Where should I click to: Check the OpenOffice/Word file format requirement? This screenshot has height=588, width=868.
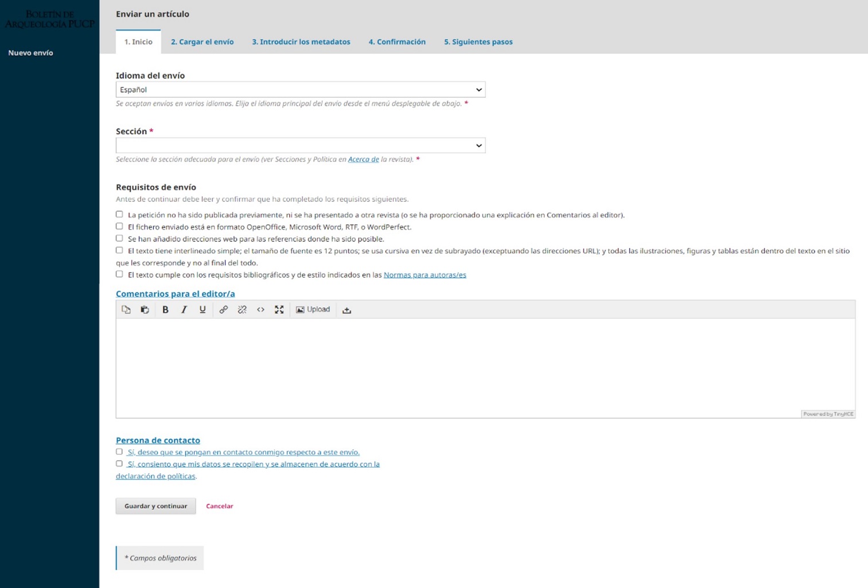(x=119, y=227)
